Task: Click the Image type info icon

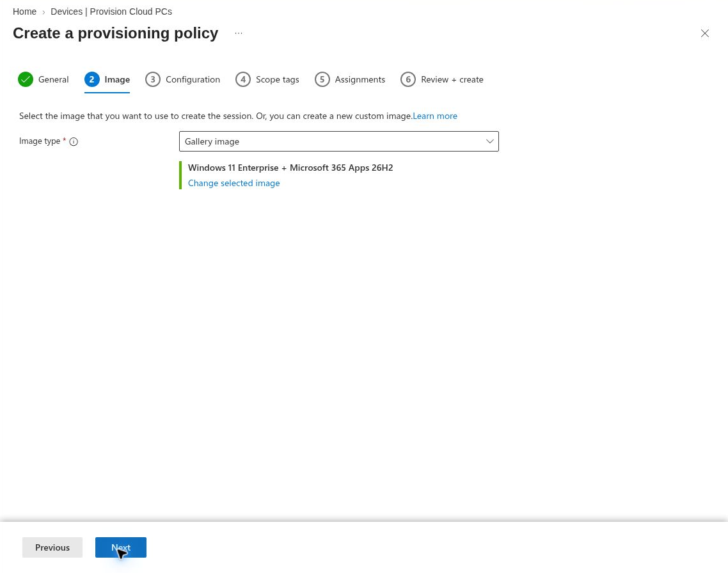Action: (x=74, y=141)
